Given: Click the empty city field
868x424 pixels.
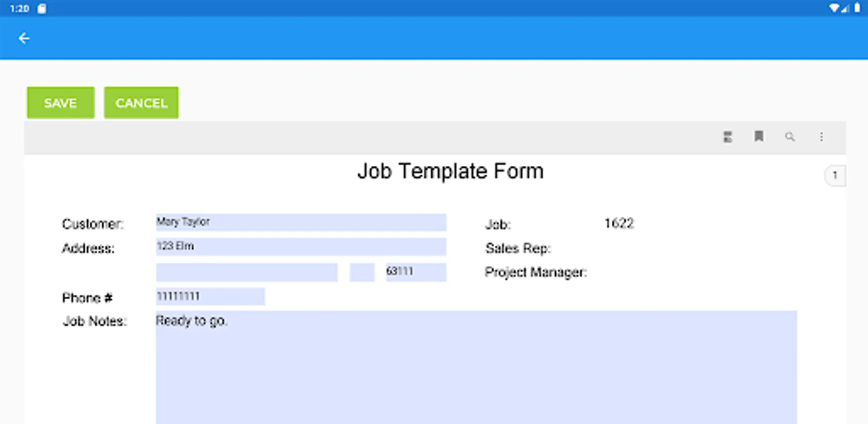Looking at the screenshot, I should coord(247,272).
